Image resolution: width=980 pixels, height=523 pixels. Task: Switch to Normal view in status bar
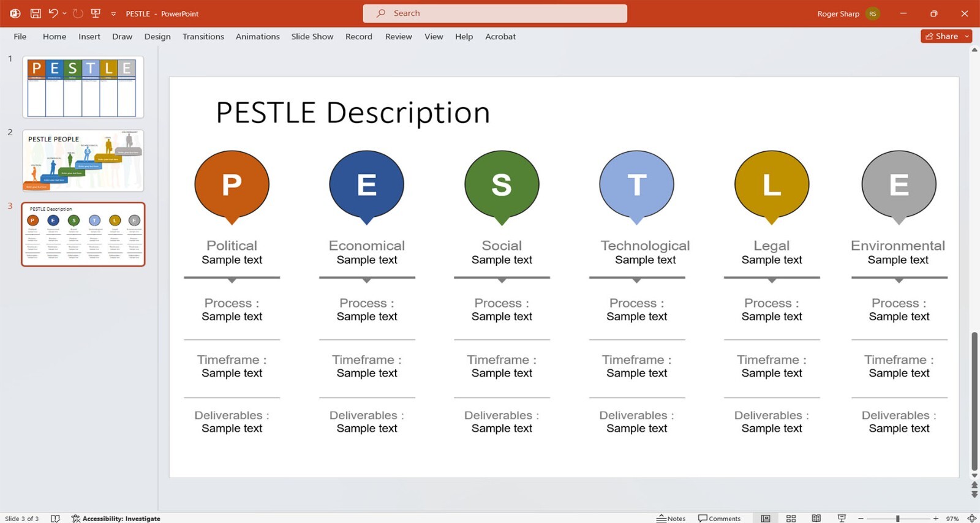(766, 518)
